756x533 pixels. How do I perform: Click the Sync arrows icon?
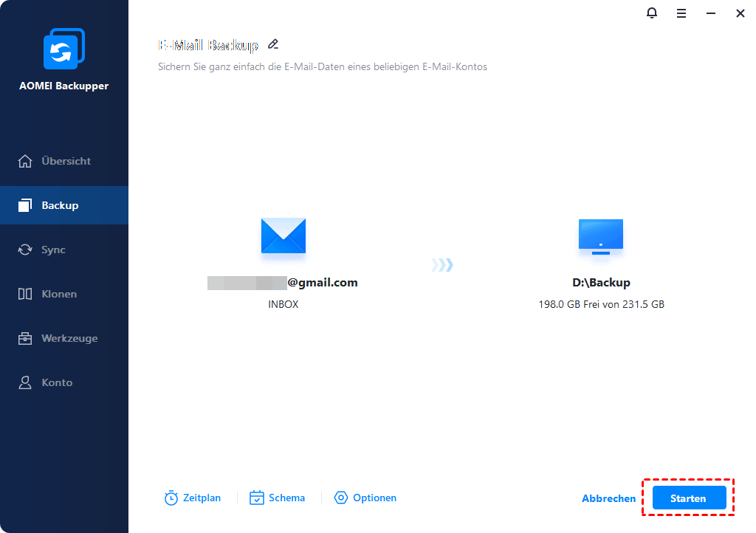pyautogui.click(x=25, y=250)
